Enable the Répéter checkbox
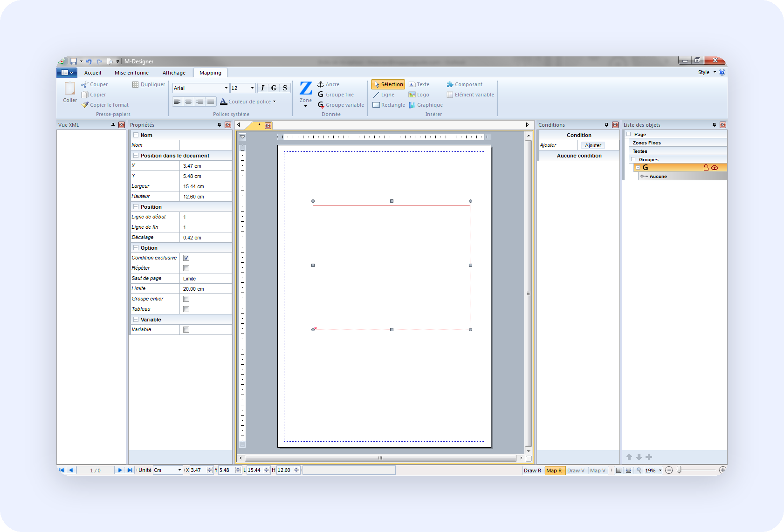The image size is (784, 532). coord(186,268)
